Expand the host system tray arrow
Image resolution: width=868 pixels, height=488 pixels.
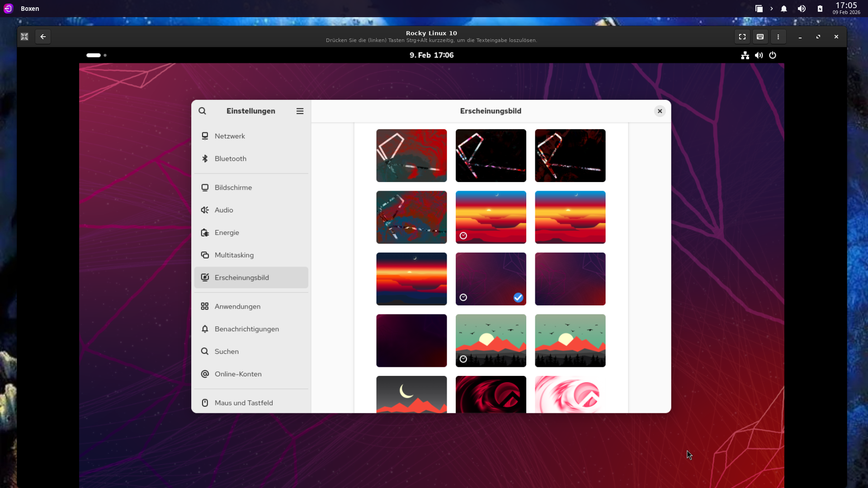tap(772, 9)
